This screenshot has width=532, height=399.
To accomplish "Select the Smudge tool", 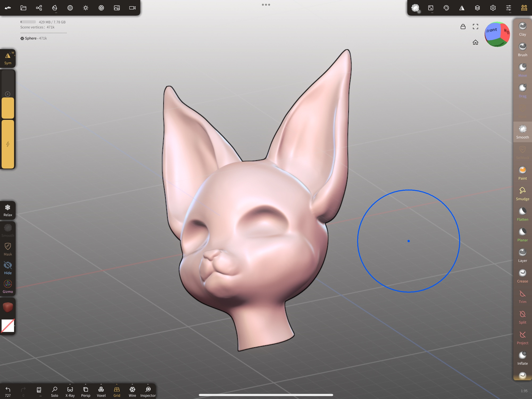I will (x=522, y=194).
